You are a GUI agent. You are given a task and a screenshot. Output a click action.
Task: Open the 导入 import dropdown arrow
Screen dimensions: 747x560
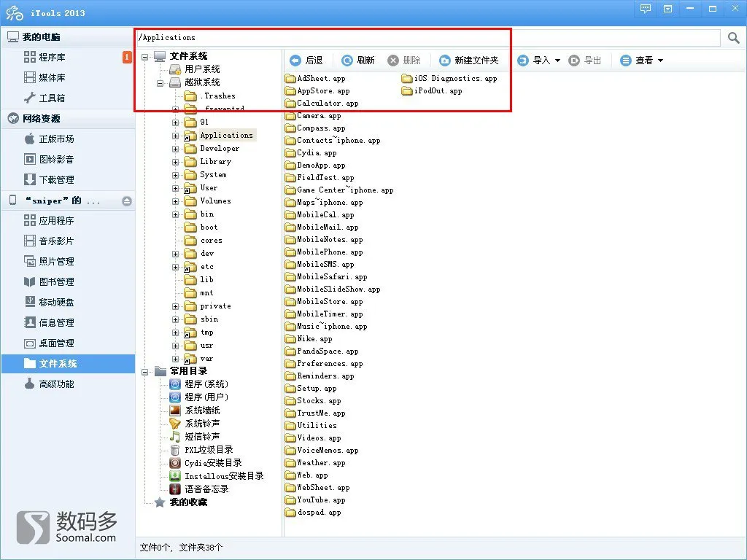click(558, 61)
